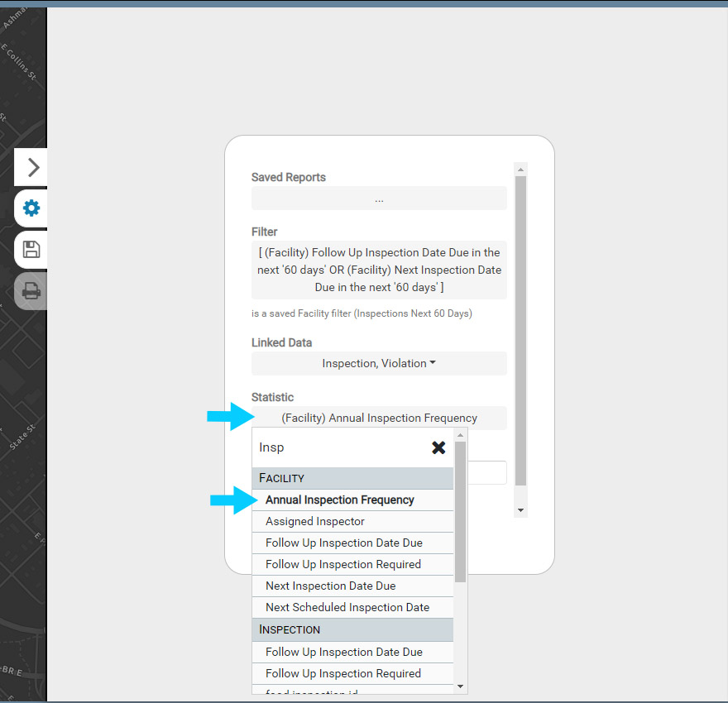Click the panel scrollbar up arrow
The width and height of the screenshot is (728, 703).
[x=520, y=170]
